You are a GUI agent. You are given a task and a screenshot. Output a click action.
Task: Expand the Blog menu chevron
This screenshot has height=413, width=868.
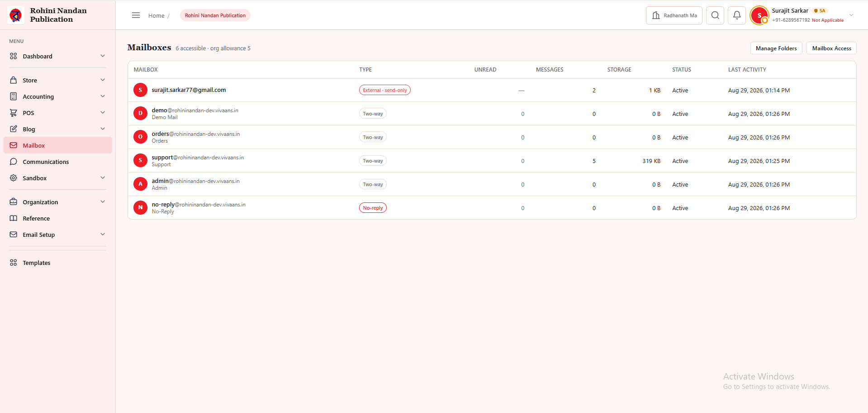[103, 129]
